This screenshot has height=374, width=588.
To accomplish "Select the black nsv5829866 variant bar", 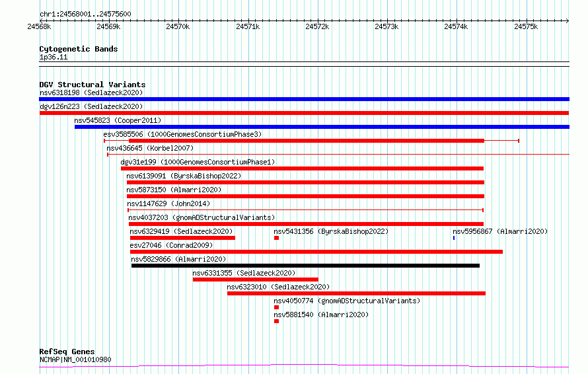I will (x=306, y=266).
